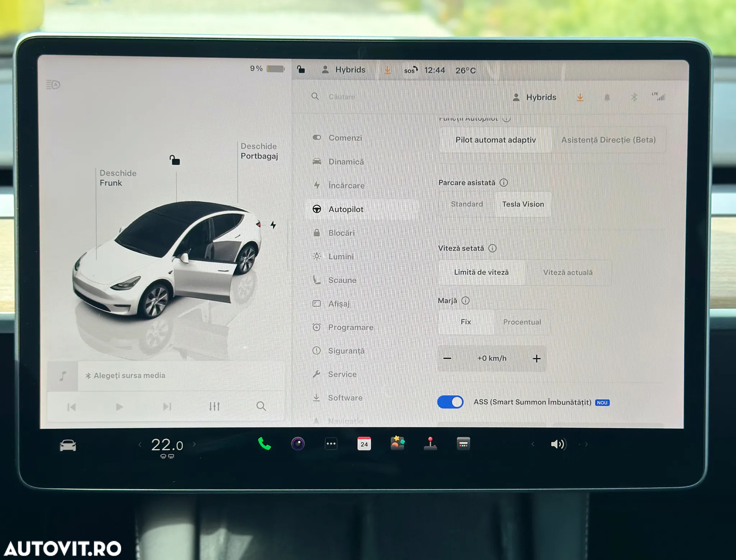Select Tesla Vision parking option
This screenshot has height=560, width=736.
click(x=523, y=204)
